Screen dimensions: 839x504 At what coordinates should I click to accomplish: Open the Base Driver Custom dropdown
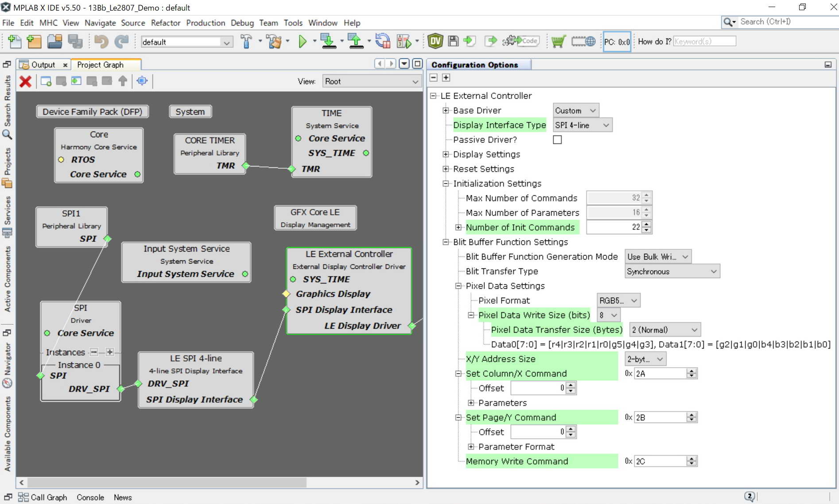pyautogui.click(x=576, y=110)
